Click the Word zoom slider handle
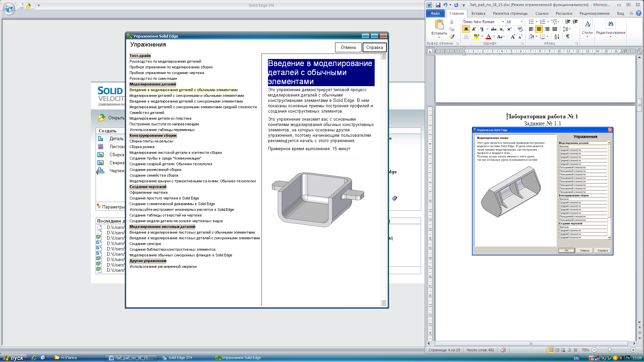644x362 pixels. 609,350
